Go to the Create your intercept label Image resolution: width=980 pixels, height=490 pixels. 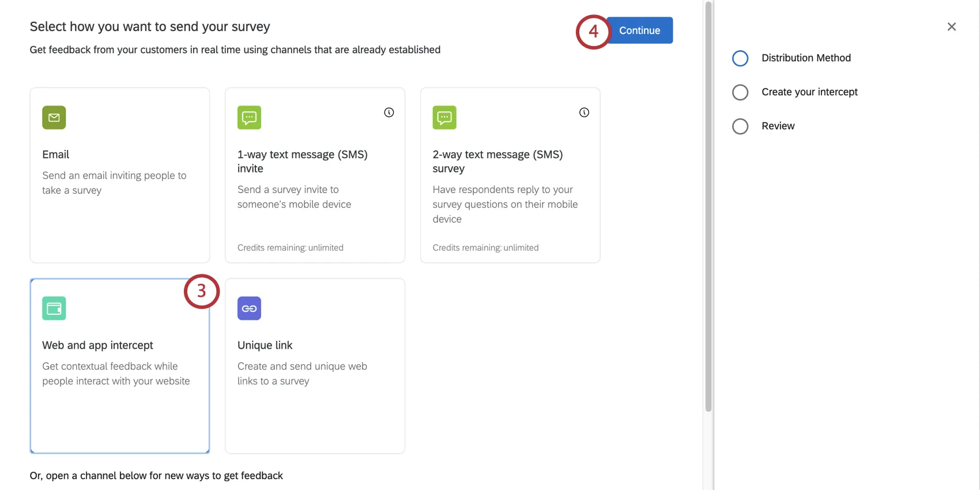(x=809, y=92)
